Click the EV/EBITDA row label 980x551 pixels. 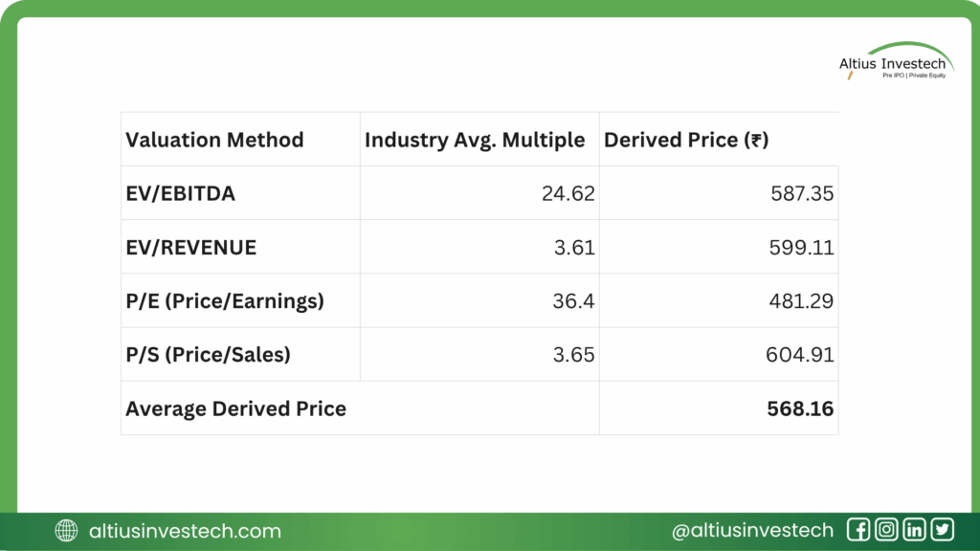(x=181, y=193)
